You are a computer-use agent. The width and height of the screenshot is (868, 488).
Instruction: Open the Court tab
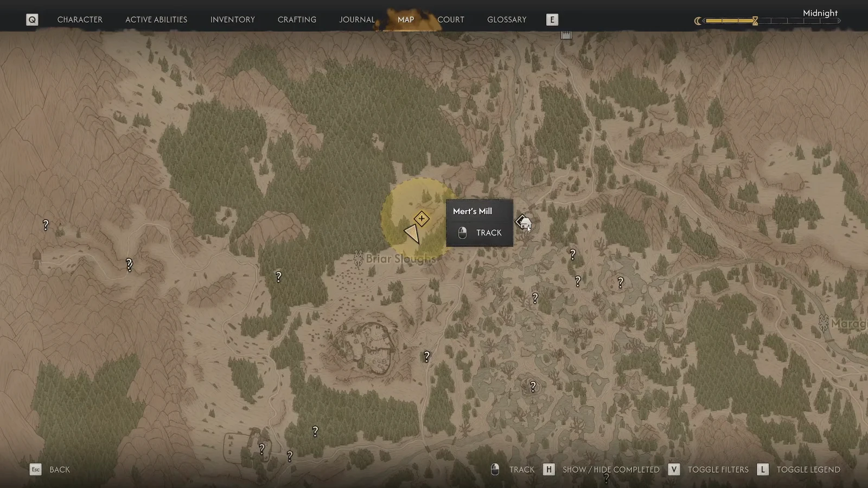coord(451,20)
